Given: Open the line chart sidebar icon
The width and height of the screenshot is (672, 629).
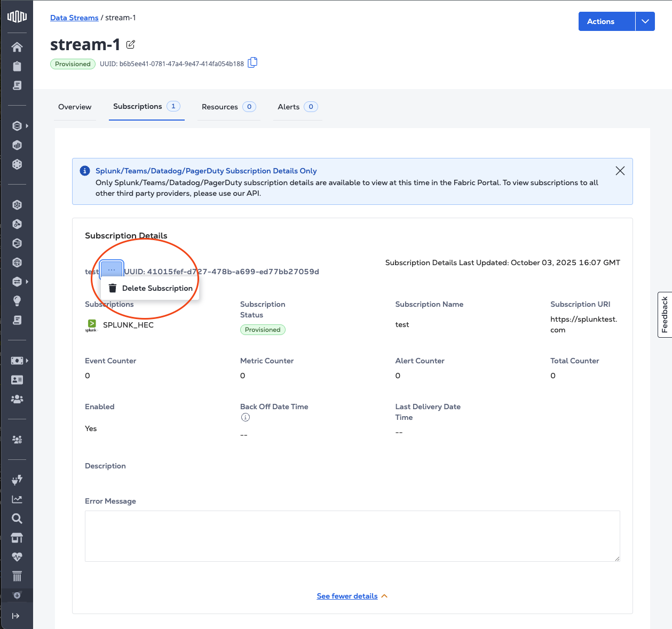Looking at the screenshot, I should pyautogui.click(x=17, y=499).
